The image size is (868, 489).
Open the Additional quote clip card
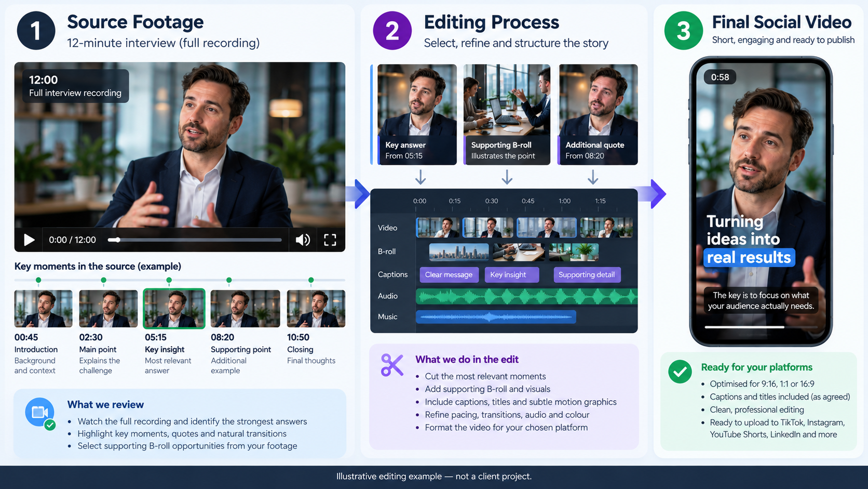[x=598, y=114]
